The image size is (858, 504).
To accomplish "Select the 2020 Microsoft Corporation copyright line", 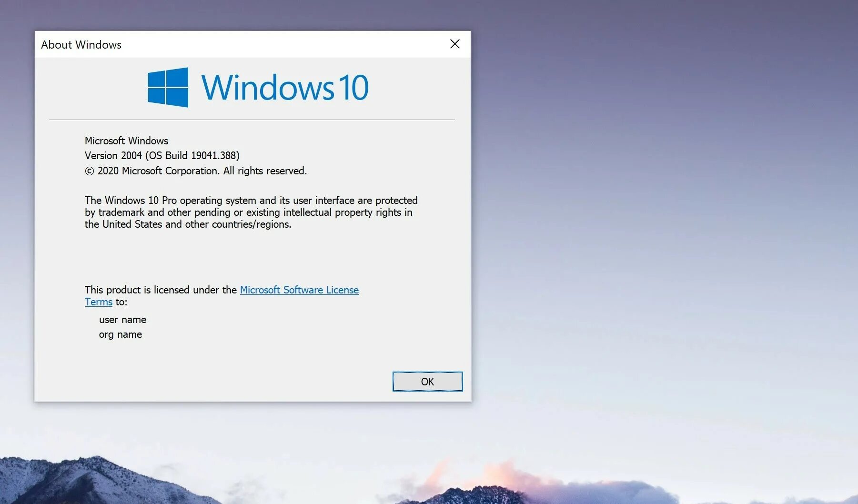I will [x=195, y=171].
